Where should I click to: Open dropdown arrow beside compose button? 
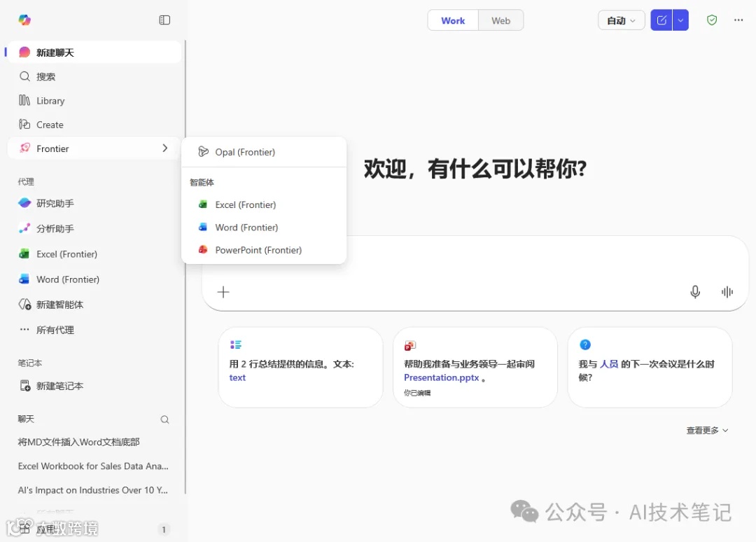pos(680,20)
